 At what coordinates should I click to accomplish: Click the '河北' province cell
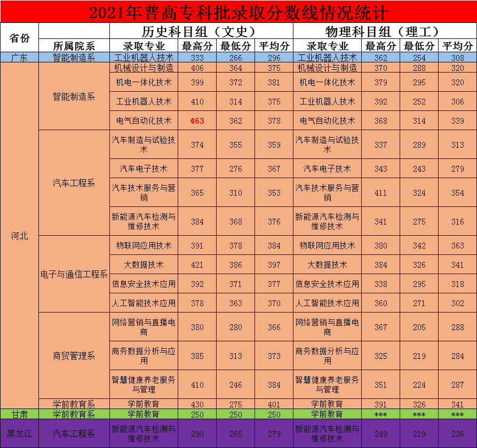click(x=20, y=235)
